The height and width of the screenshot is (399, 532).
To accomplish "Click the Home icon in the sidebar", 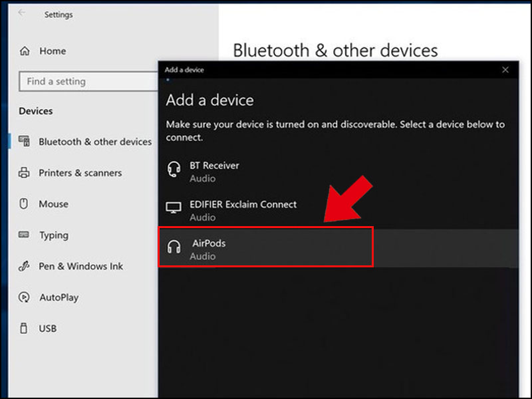I will point(26,51).
